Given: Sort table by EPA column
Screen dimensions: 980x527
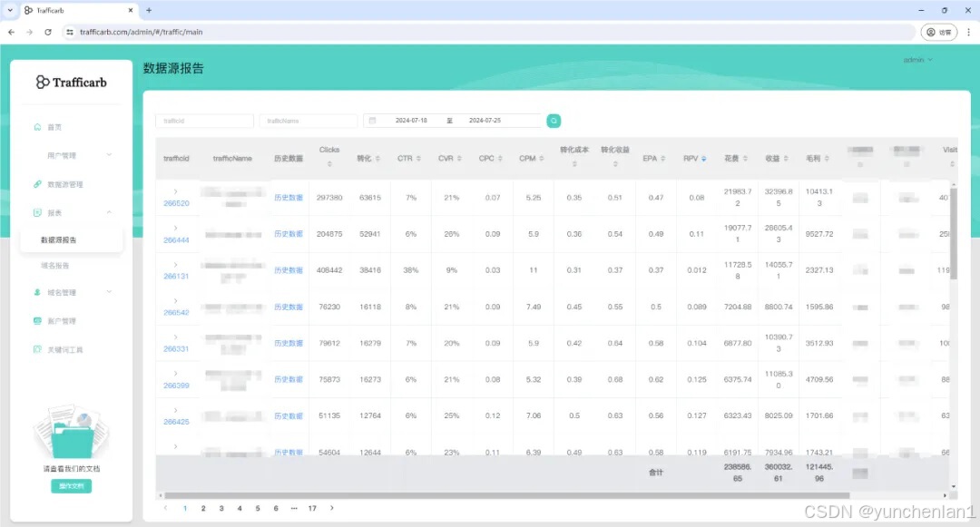Looking at the screenshot, I should click(x=663, y=159).
